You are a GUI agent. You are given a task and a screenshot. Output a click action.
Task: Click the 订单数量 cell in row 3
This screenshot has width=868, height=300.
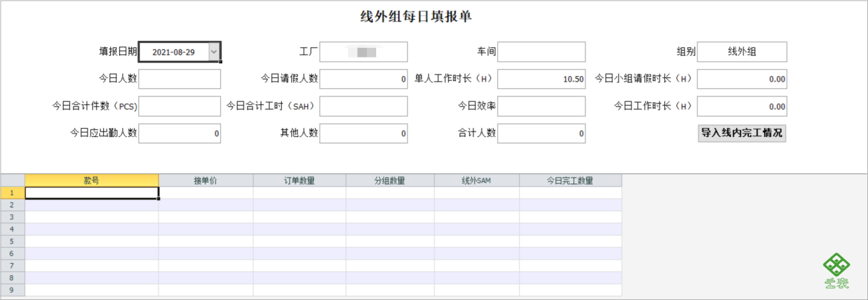coord(300,217)
